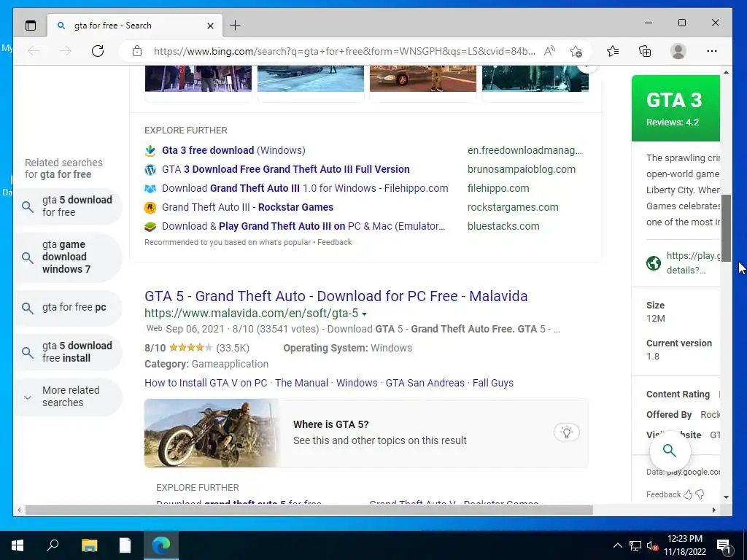Open 'Windows' sublink under Malavida result

[x=357, y=384]
